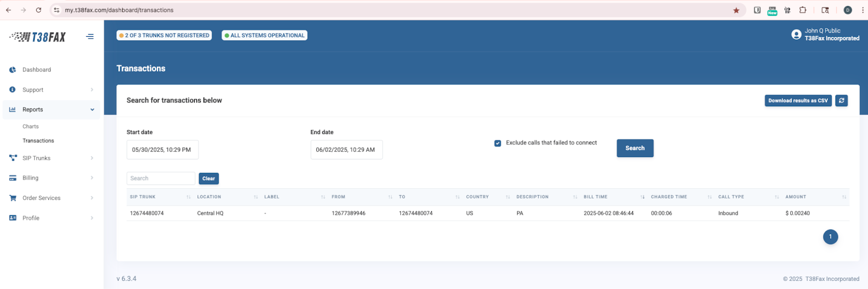The width and height of the screenshot is (868, 289).
Task: Open the Start date picker
Action: (x=162, y=150)
